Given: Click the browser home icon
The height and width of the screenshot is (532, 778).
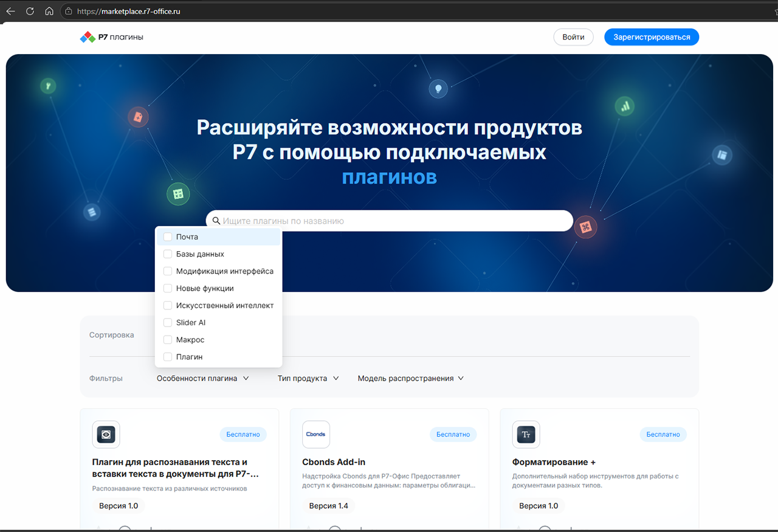Looking at the screenshot, I should click(x=49, y=10).
